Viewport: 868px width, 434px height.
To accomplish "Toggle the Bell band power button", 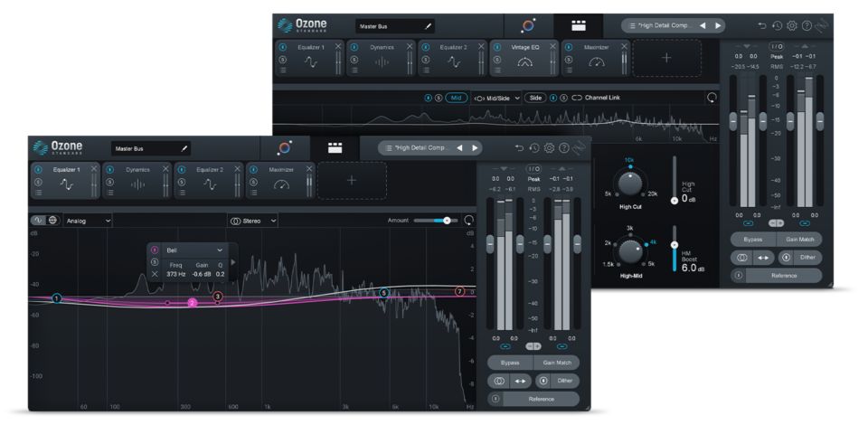I will coord(155,250).
